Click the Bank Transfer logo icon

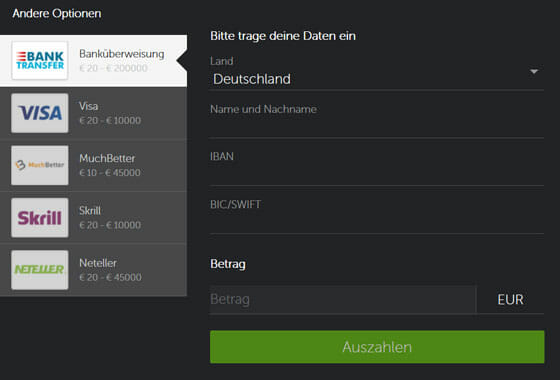click(40, 60)
